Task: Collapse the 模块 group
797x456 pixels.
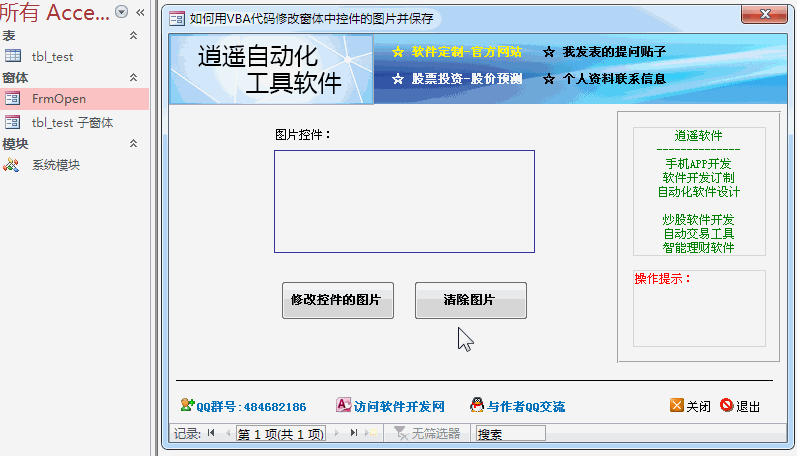Action: [x=133, y=143]
